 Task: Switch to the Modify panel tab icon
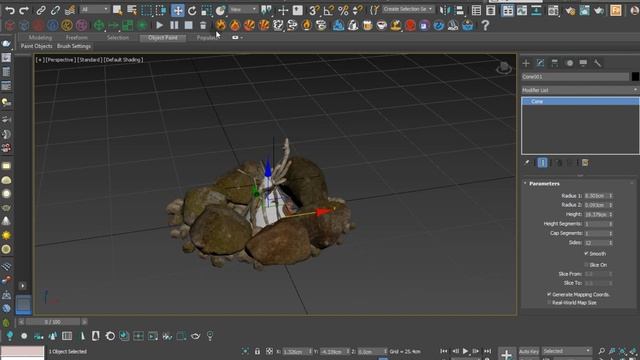[540, 63]
